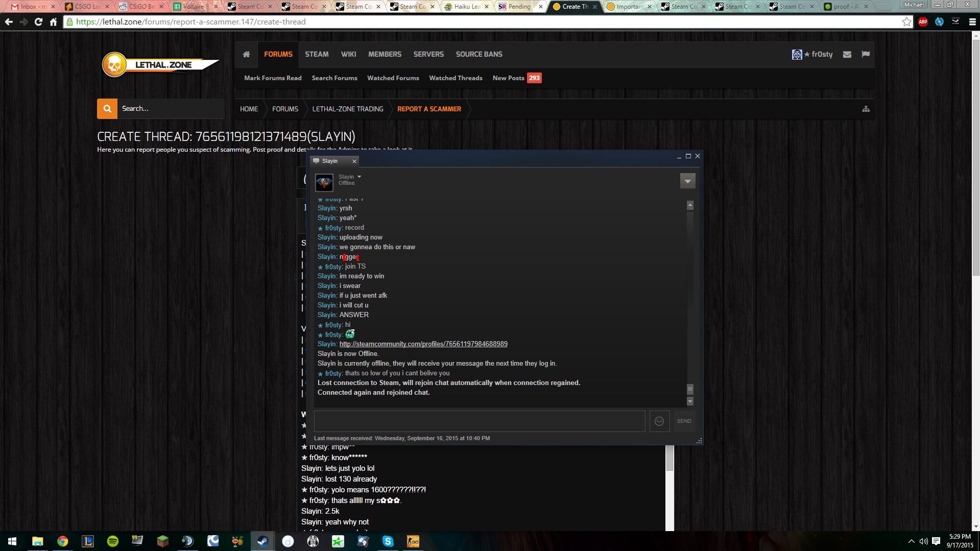Click the orange search magnifier button
This screenshot has height=551, width=980.
[107, 109]
